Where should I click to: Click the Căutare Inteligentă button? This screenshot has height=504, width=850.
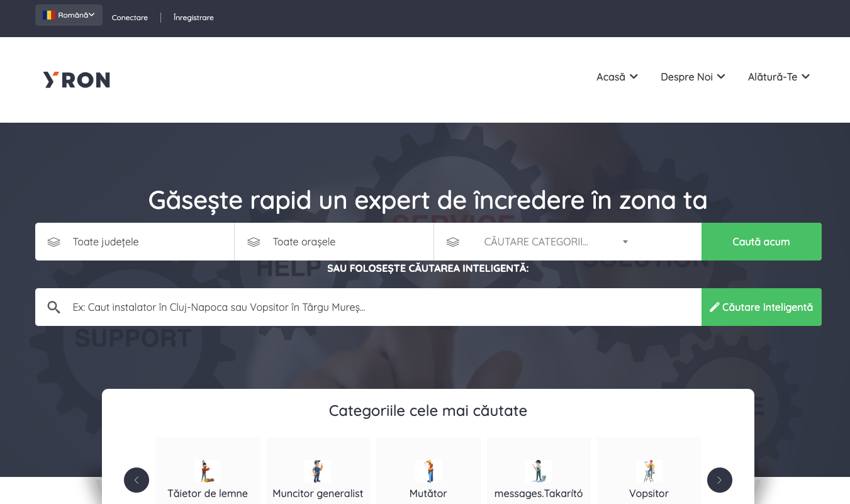click(x=761, y=307)
